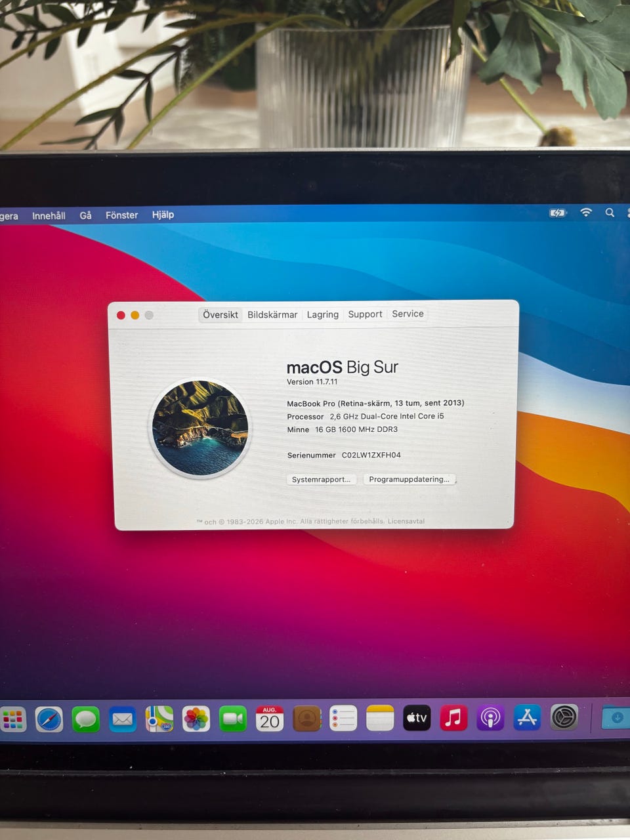Viewport: 630px width, 840px height.
Task: Open Reminders from the Dock
Action: click(343, 719)
